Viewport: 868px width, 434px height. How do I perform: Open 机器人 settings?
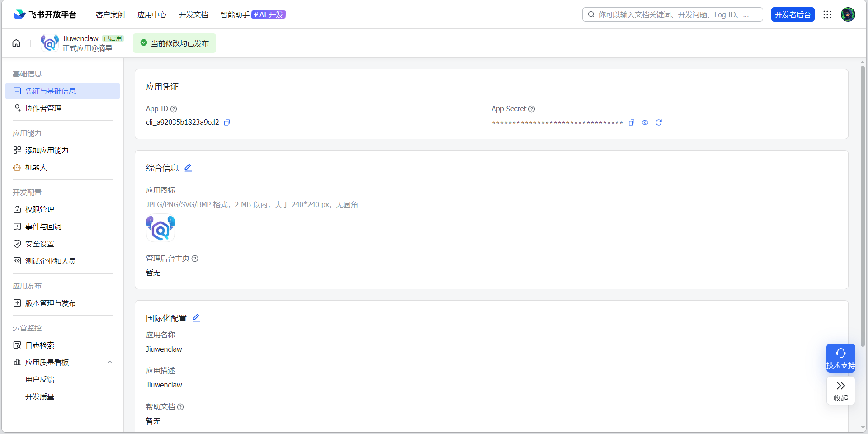tap(62, 167)
